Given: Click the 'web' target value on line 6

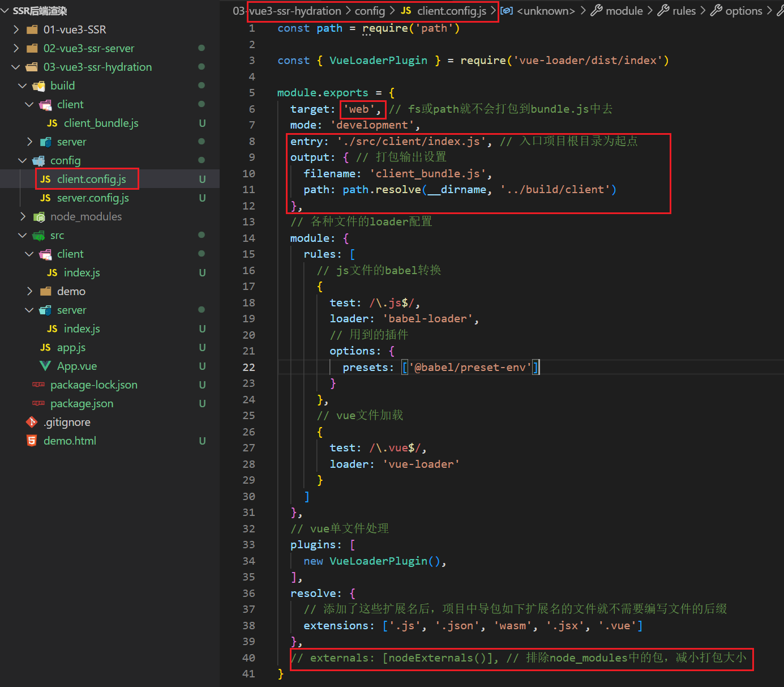Looking at the screenshot, I should point(359,109).
